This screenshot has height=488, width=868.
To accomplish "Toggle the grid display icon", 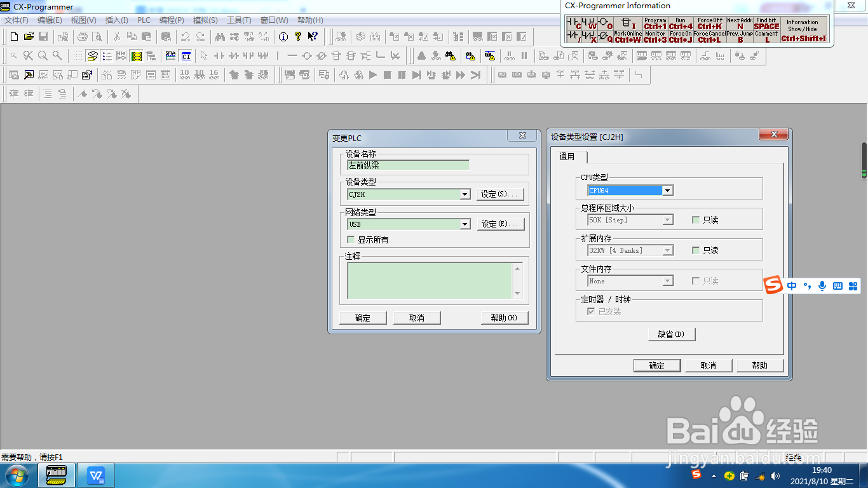I will tap(78, 56).
